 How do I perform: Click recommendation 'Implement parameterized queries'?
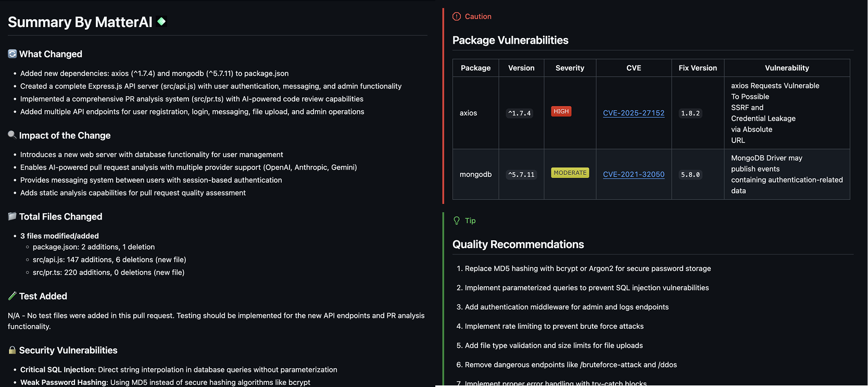587,288
